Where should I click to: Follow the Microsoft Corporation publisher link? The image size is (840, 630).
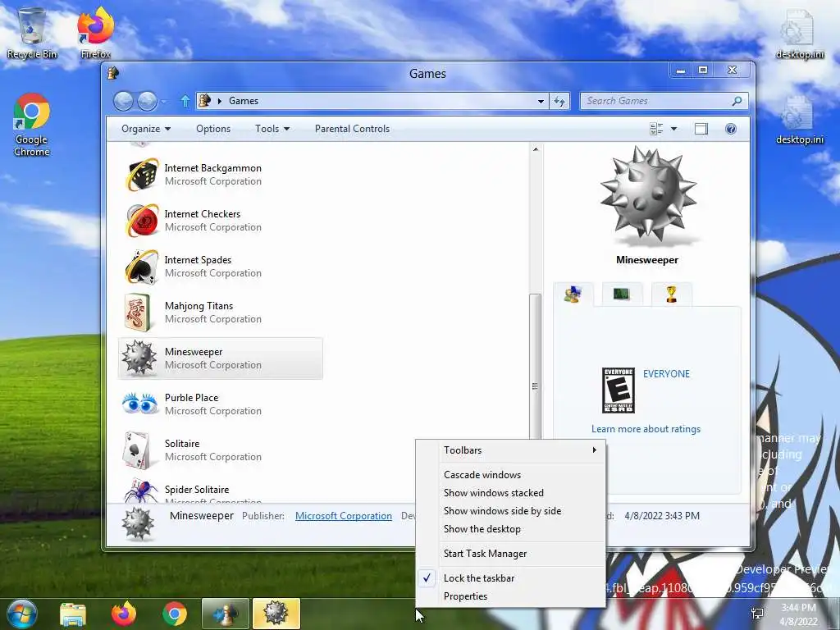pyautogui.click(x=344, y=516)
